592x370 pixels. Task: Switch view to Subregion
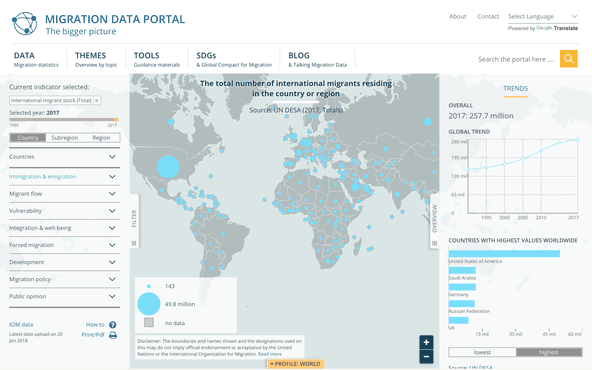(x=65, y=138)
